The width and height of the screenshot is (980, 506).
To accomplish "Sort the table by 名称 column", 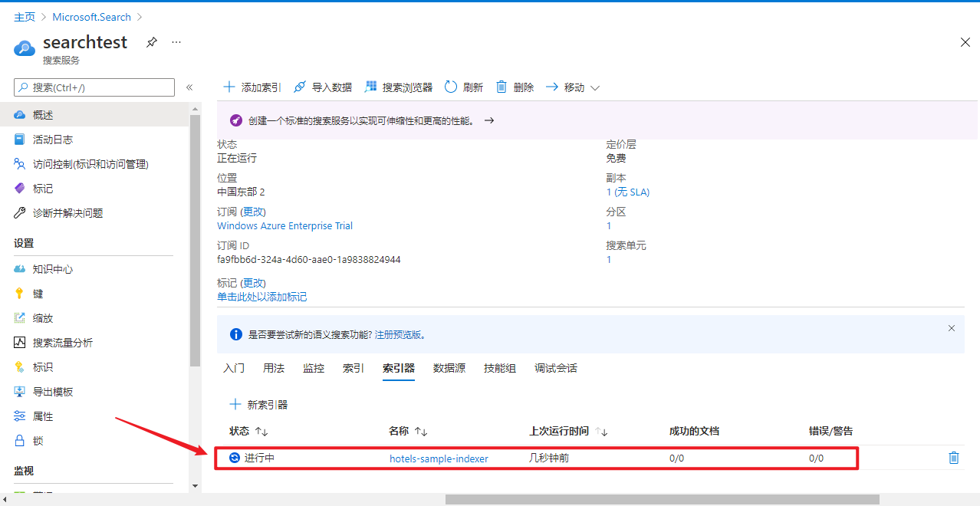I will pos(408,431).
